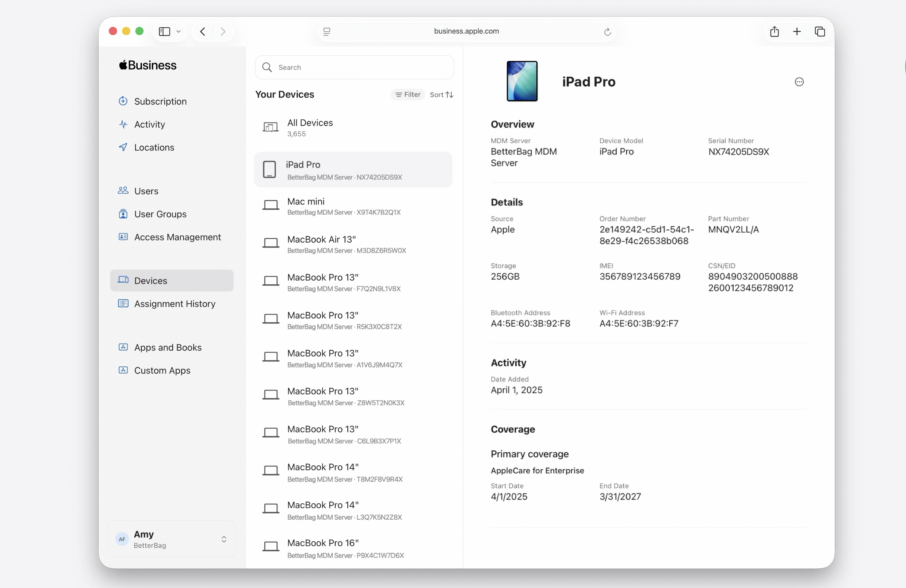The height and width of the screenshot is (588, 906).
Task: Select MacBook Pro 16" P9X4C1W7D6X row
Action: click(x=353, y=549)
